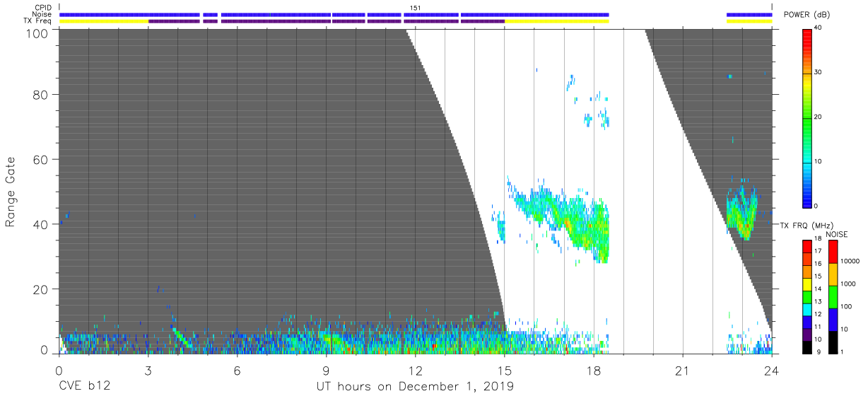The height and width of the screenshot is (401, 868).
Task: Click the NOISE color scale bar
Action: (x=833, y=296)
